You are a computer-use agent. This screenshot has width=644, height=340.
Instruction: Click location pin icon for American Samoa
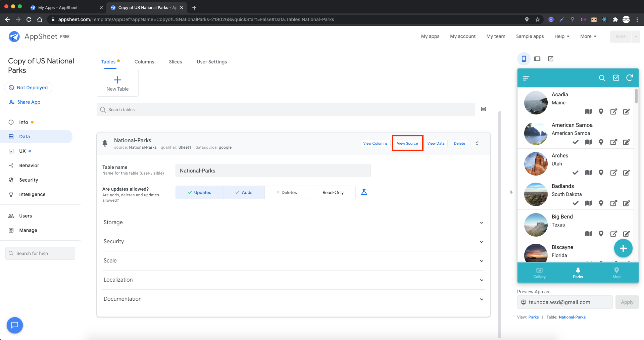[x=601, y=142]
